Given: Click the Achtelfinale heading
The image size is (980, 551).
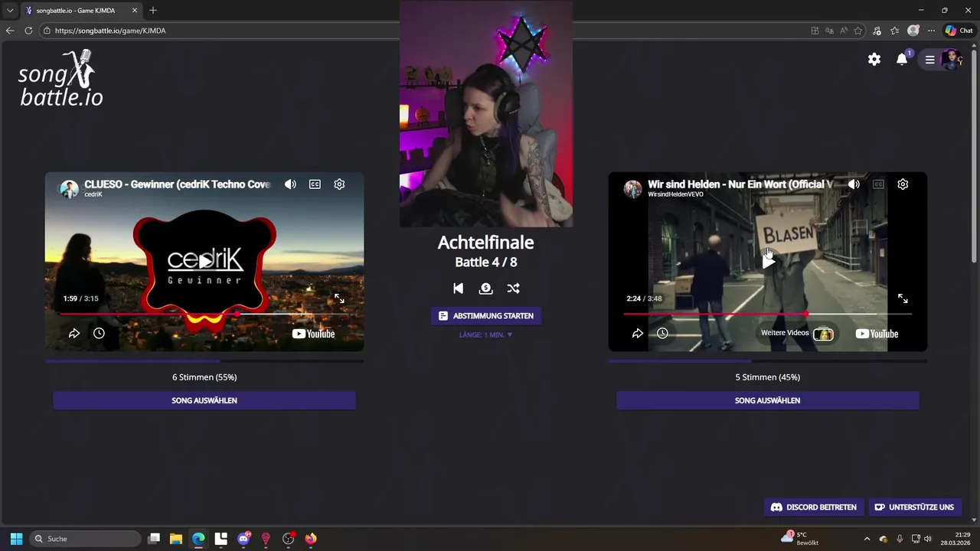Looking at the screenshot, I should click(x=486, y=243).
